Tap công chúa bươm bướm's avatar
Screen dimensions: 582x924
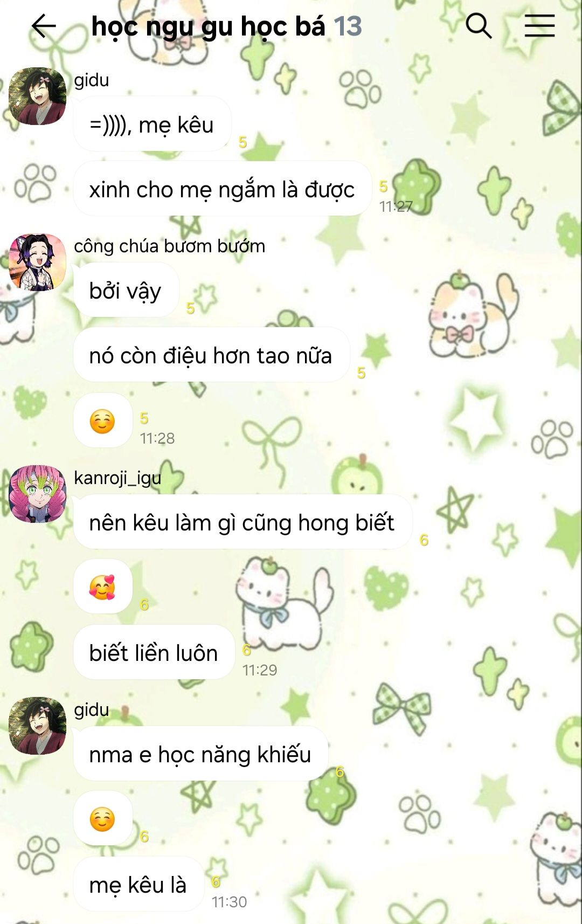pos(38,262)
